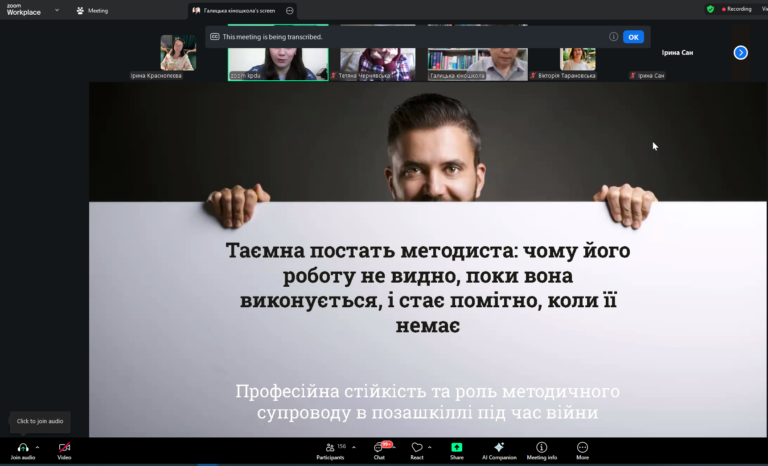Switch to the Meeting tab
The width and height of the screenshot is (768, 466).
coord(92,10)
